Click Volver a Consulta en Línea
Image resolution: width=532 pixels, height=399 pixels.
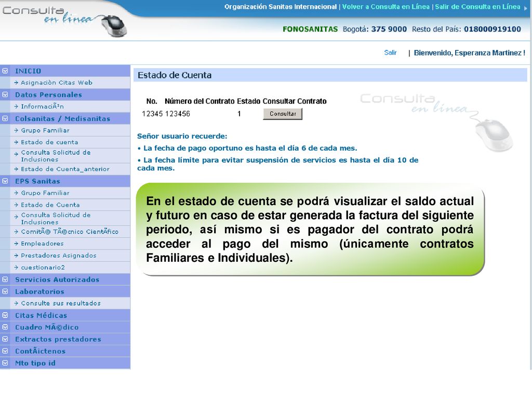[386, 7]
